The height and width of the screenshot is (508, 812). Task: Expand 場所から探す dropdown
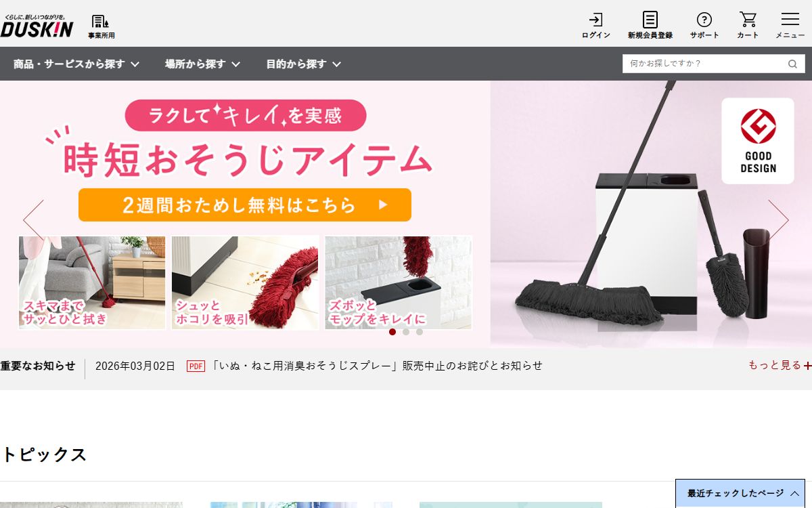(x=202, y=64)
